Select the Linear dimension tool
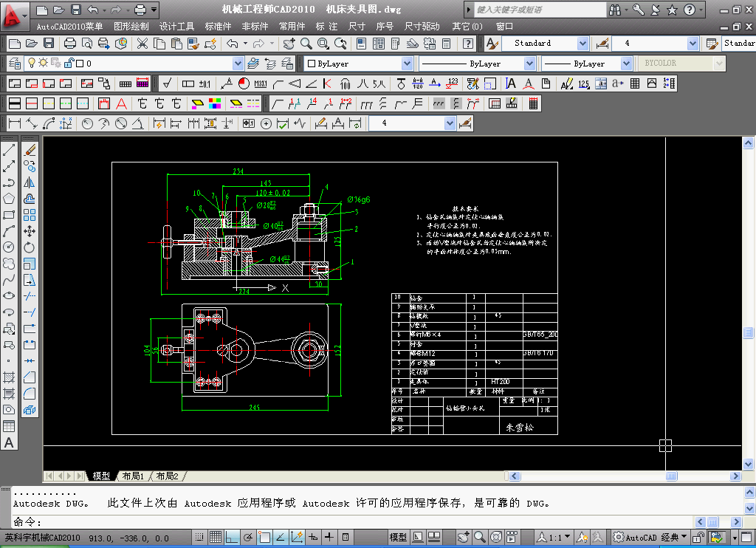 (x=15, y=123)
